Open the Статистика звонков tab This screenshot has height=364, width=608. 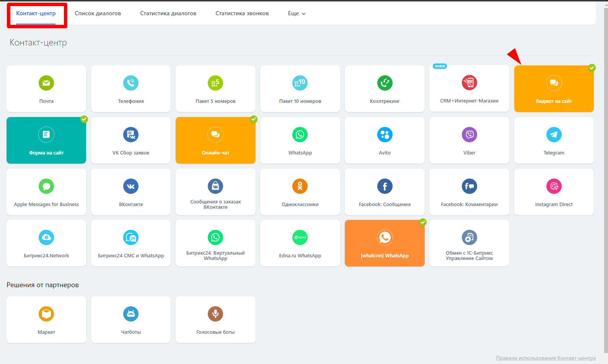[242, 13]
